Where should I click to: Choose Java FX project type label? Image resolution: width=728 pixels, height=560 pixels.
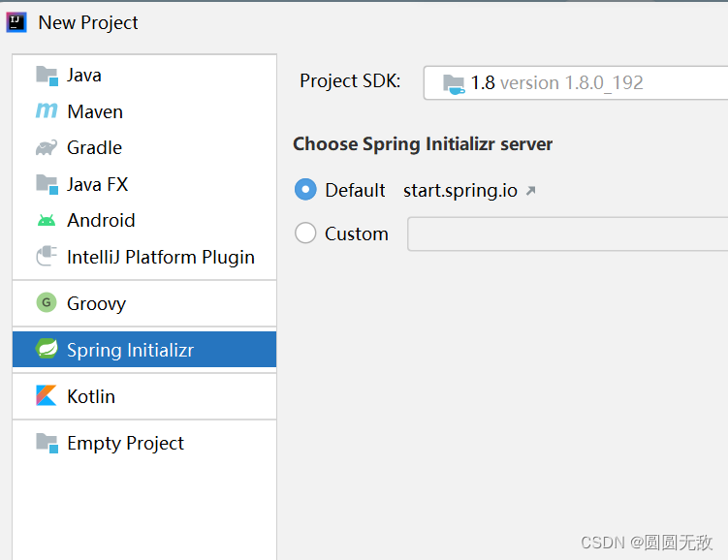tap(98, 184)
